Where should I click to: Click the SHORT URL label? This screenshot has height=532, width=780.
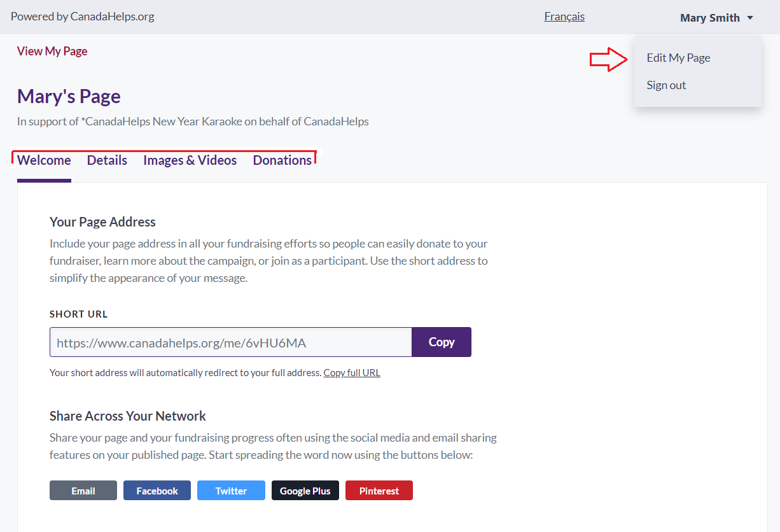pyautogui.click(x=79, y=314)
